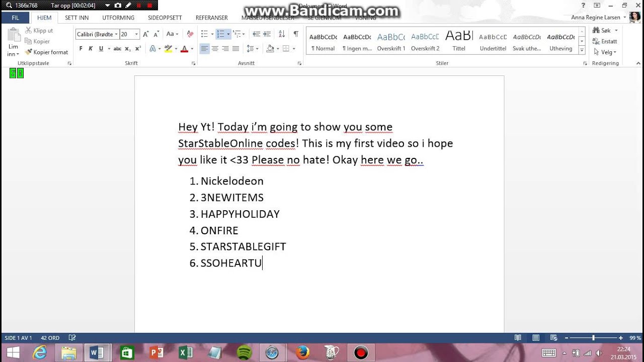Apply red font color
644x362 pixels.
[x=184, y=49]
